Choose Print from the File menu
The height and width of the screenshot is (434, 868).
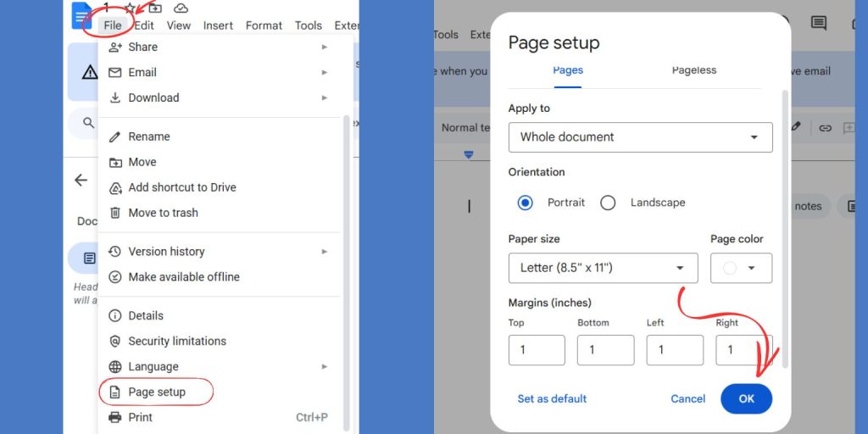220,417
